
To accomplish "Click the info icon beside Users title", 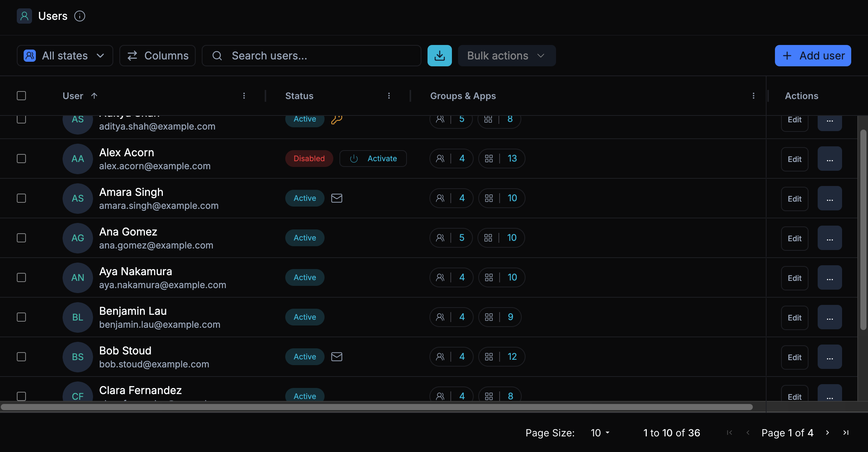I will (79, 16).
